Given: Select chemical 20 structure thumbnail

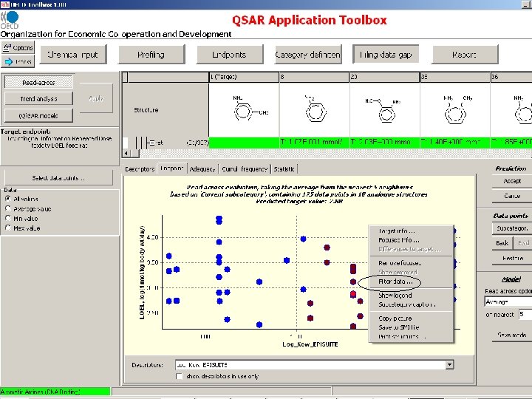Looking at the screenshot, I should 385,109.
